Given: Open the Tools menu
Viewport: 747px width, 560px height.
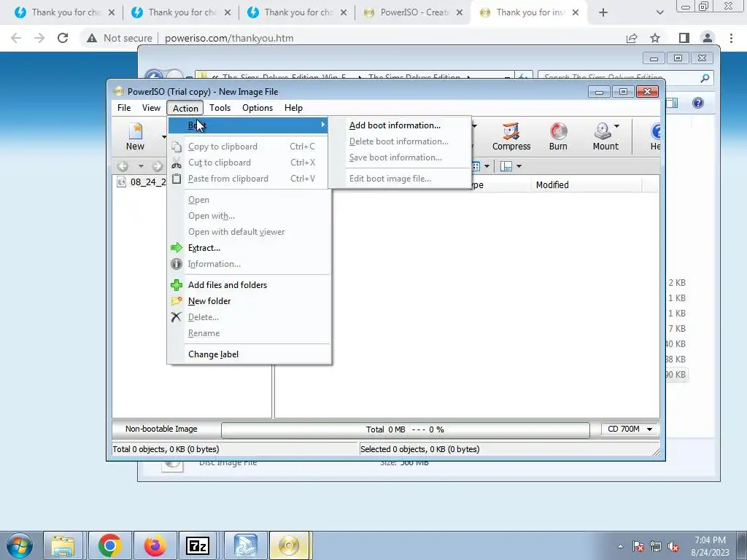Looking at the screenshot, I should tap(220, 108).
